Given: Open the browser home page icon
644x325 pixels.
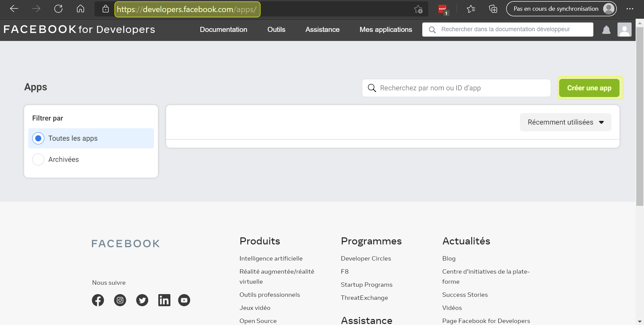Looking at the screenshot, I should [x=80, y=9].
